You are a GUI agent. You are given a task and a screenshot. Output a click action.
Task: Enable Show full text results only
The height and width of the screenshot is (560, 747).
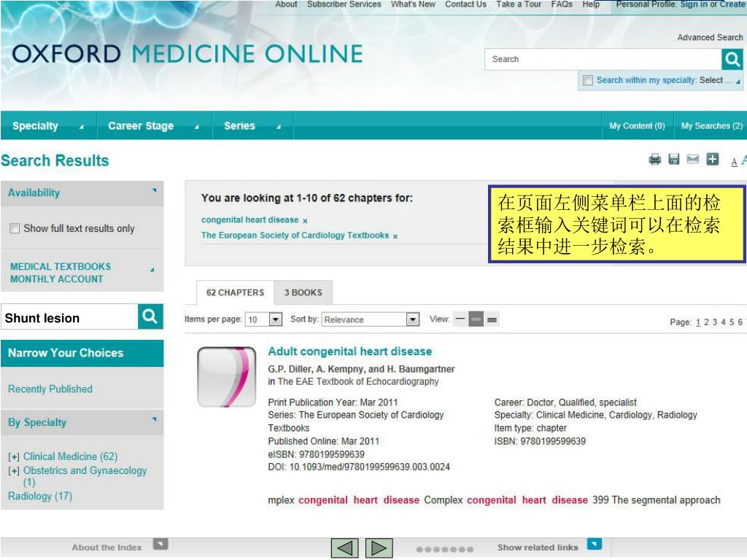tap(15, 228)
